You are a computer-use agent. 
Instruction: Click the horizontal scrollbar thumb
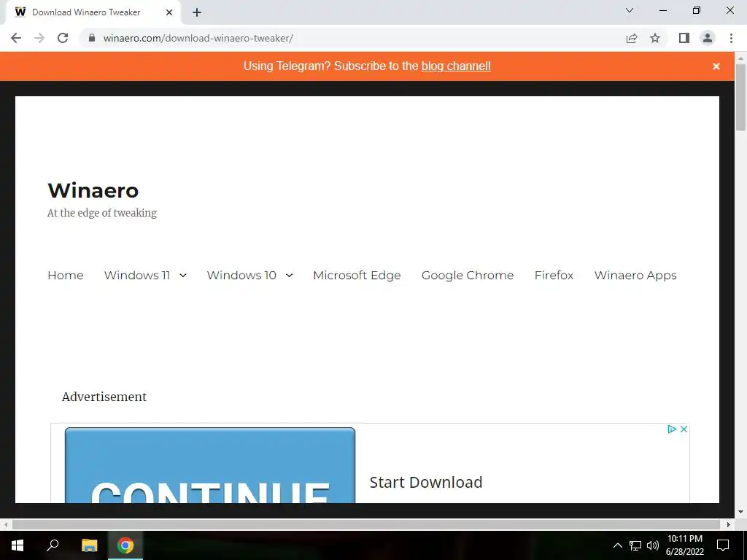[366, 524]
